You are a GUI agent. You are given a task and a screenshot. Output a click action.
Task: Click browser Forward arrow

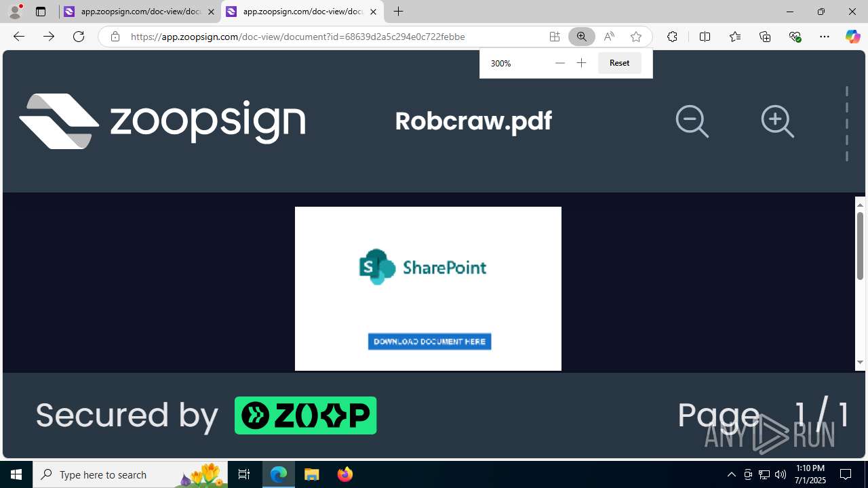point(49,37)
